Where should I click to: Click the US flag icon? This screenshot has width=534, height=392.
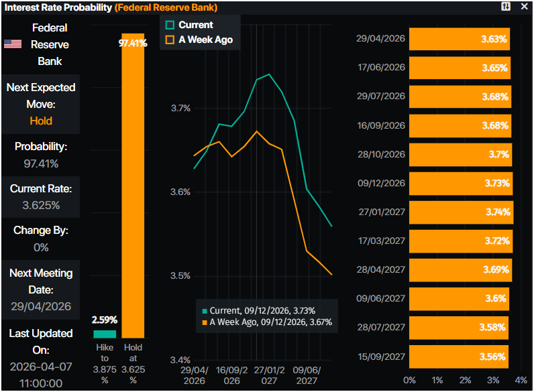(x=12, y=44)
